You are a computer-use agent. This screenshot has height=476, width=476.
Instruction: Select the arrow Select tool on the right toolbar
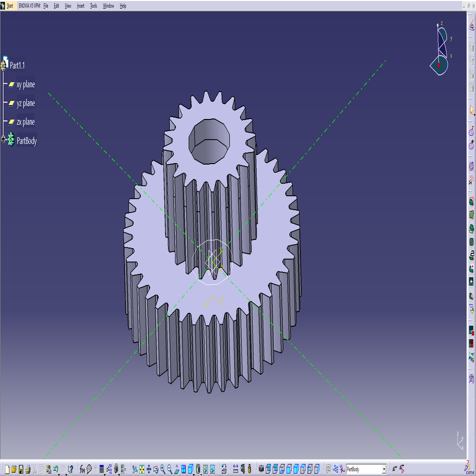coord(471,110)
